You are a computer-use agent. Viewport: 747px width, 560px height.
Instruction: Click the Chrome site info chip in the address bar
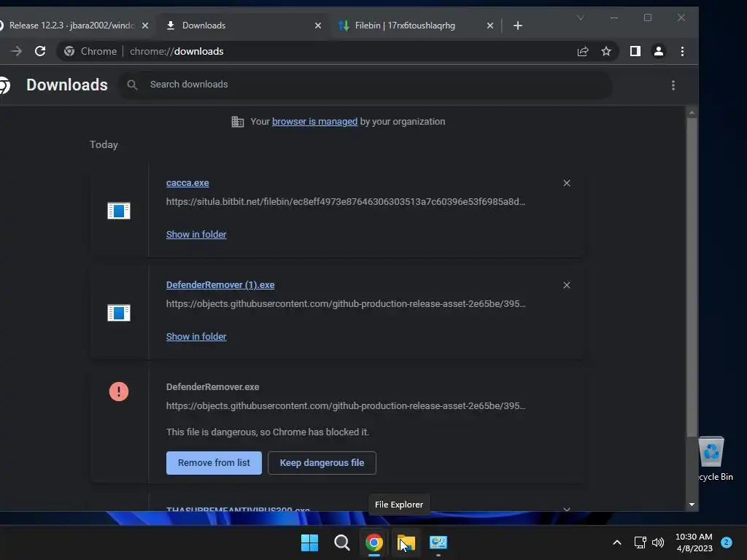(90, 52)
